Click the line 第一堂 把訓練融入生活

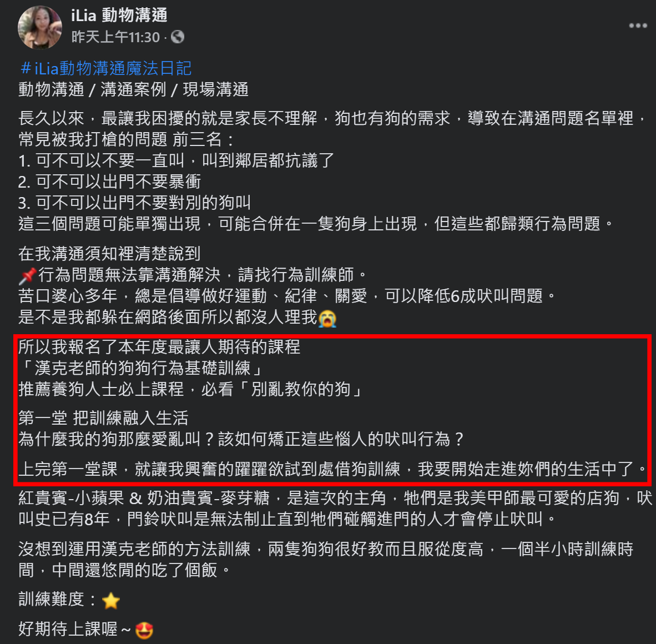click(103, 418)
